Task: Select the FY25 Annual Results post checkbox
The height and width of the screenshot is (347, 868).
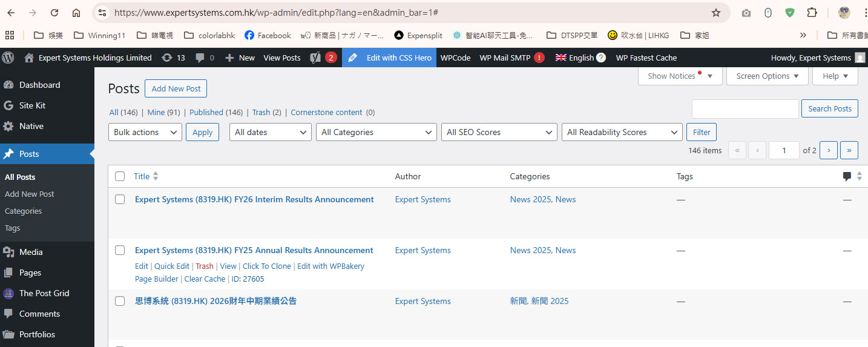Action: tap(120, 250)
